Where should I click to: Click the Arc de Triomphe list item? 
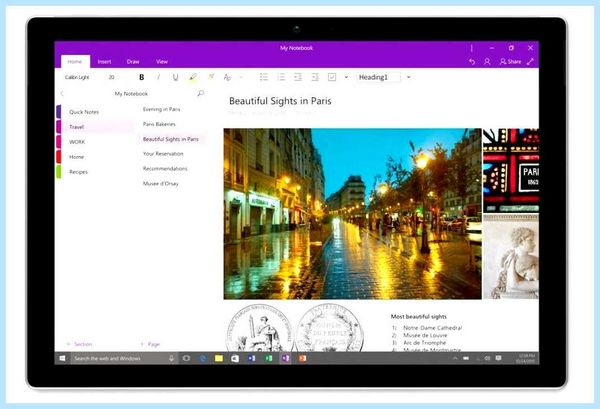click(424, 343)
